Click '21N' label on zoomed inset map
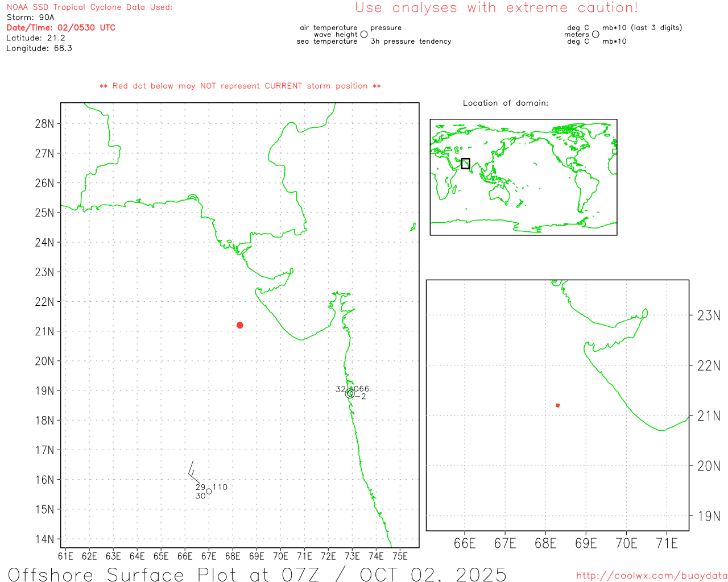Viewport: 728px width, 582px height. 709,416
